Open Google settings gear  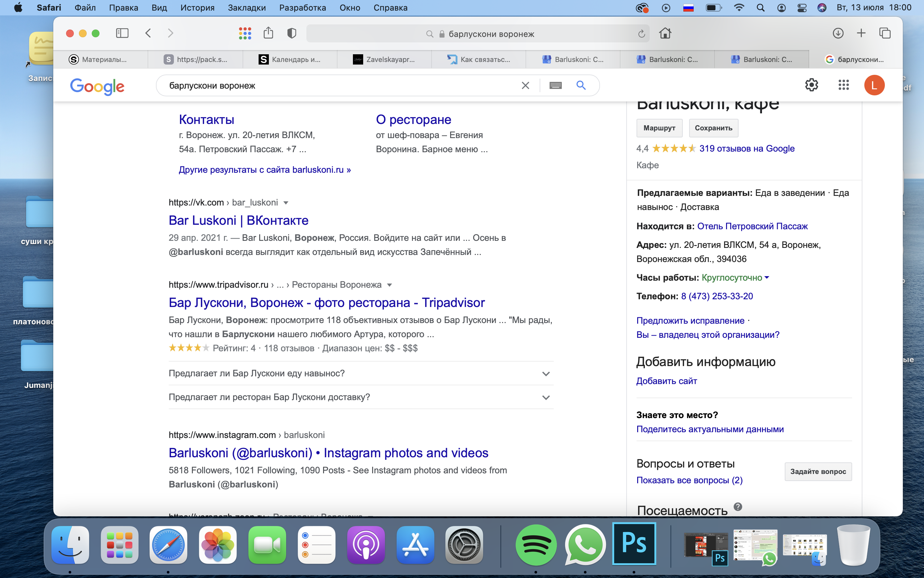coord(811,85)
